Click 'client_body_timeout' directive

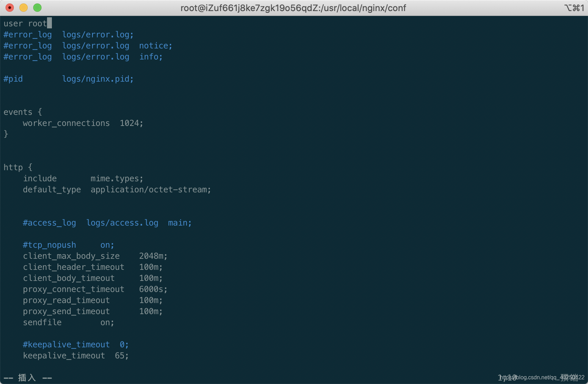[69, 278]
